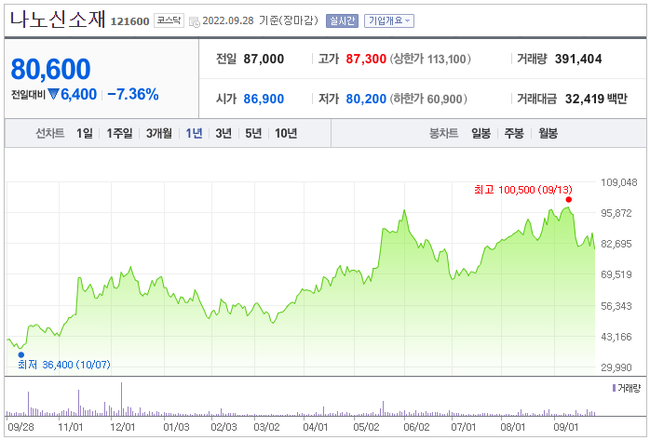Open the 기업개요 dropdown
The image size is (650, 440).
coord(389,21)
